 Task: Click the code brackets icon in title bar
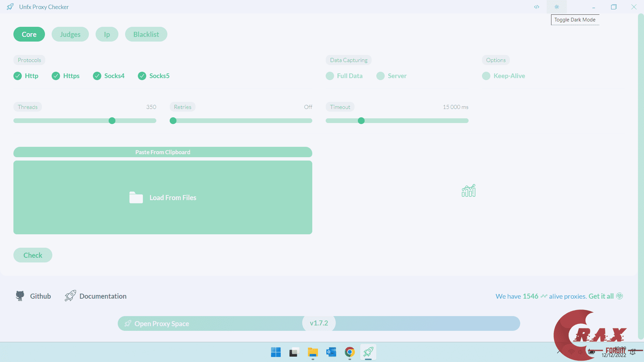click(x=537, y=7)
